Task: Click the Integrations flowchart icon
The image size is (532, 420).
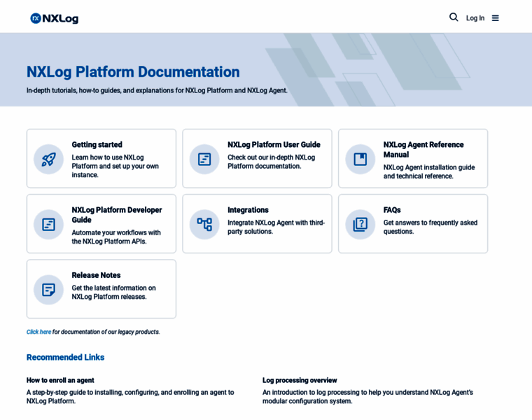Action: point(204,224)
